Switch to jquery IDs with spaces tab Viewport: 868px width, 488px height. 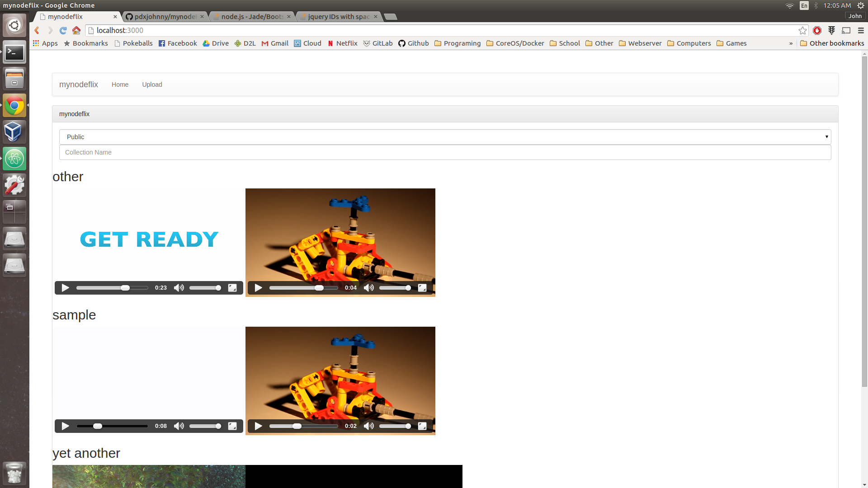coord(339,17)
